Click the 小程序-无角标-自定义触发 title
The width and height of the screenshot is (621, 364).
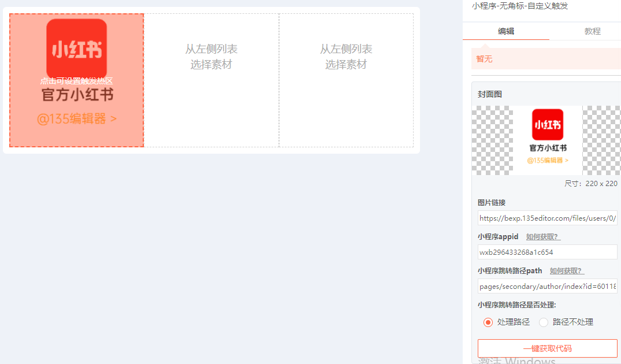tap(519, 6)
